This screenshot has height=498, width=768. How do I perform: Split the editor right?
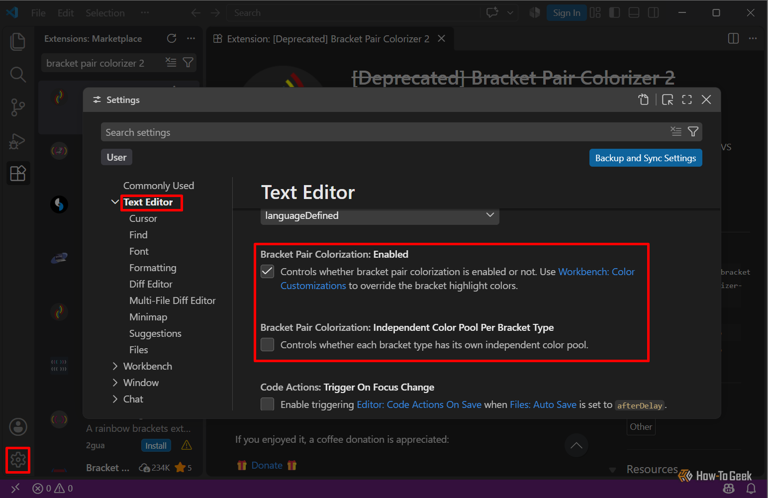tap(733, 38)
